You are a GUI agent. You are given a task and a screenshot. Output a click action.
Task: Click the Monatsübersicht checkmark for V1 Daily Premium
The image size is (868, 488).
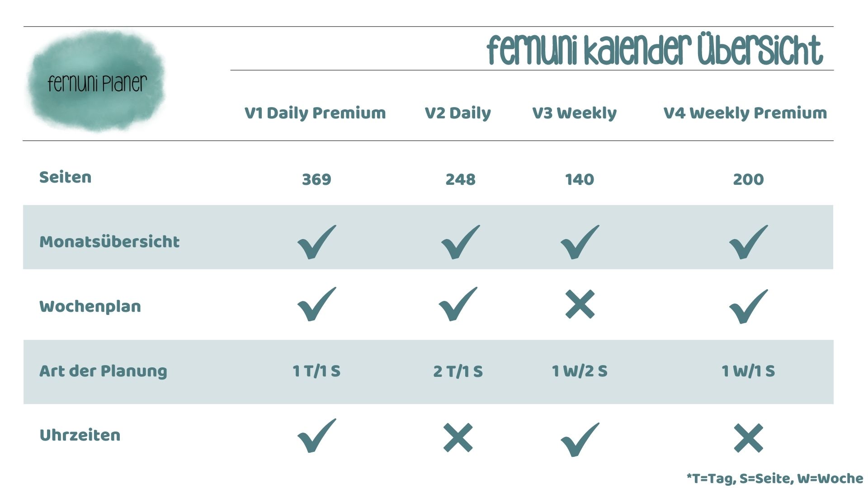pos(316,242)
